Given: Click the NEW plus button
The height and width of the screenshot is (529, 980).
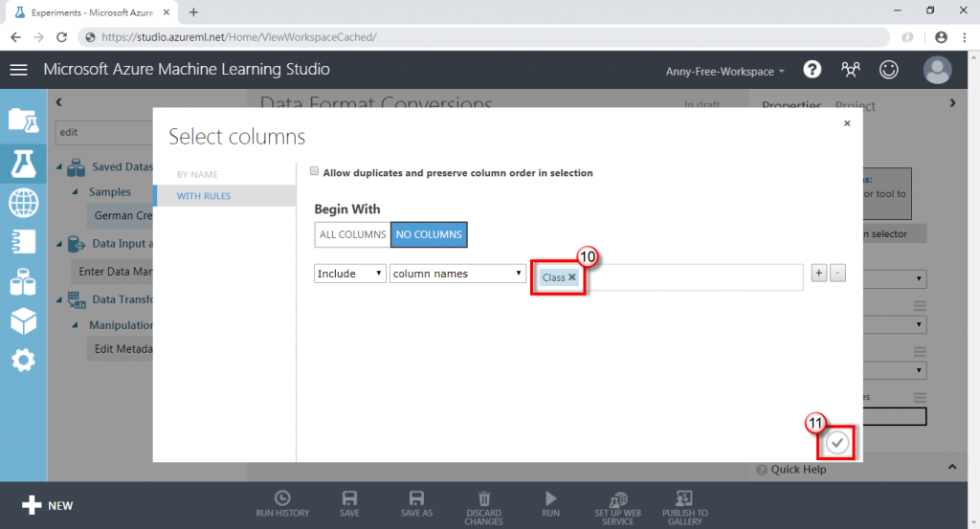Looking at the screenshot, I should click(48, 505).
